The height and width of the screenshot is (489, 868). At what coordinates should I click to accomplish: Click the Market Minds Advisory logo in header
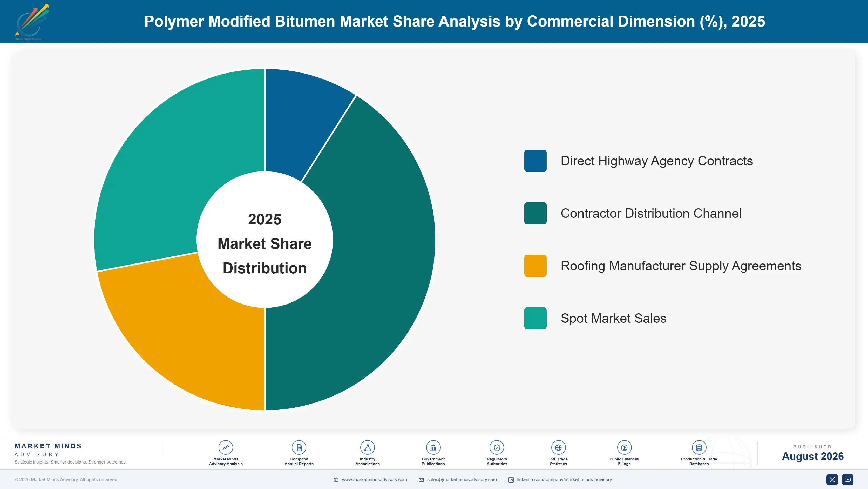click(x=32, y=22)
